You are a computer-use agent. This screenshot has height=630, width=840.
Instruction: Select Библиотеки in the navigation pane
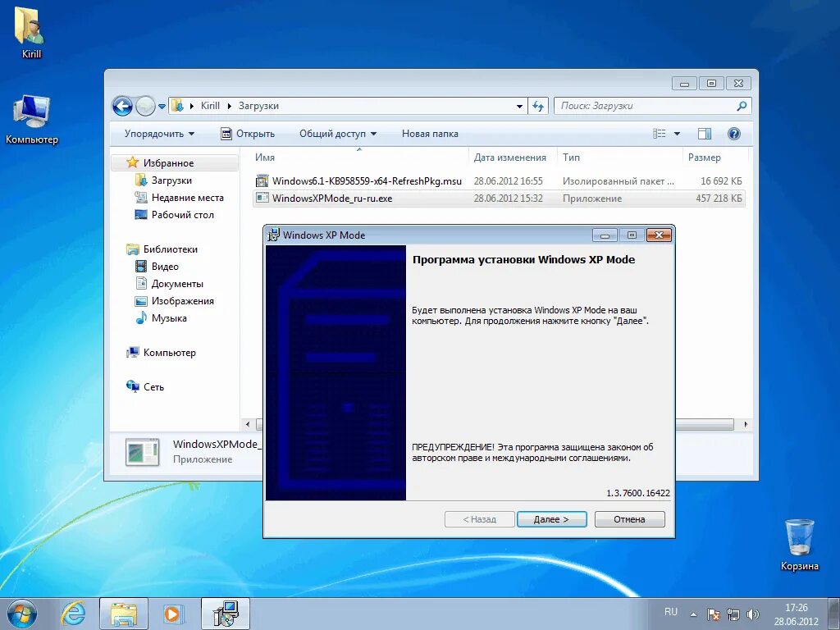[x=170, y=249]
